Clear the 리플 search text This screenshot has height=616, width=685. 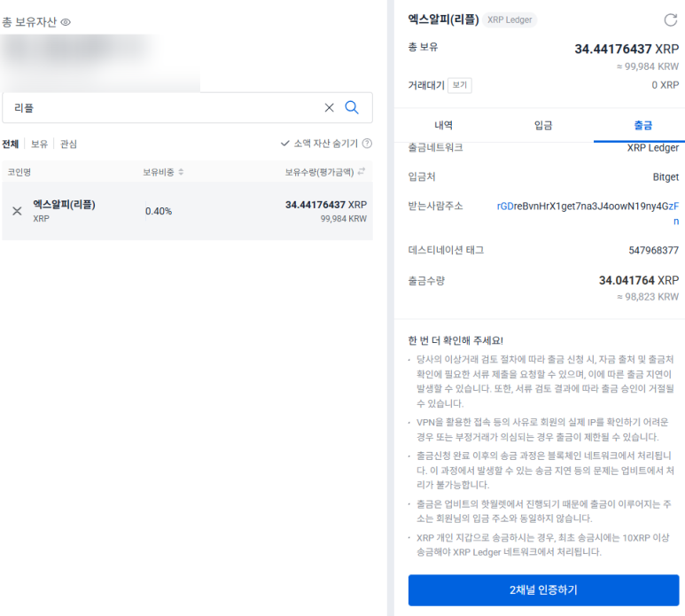pyautogui.click(x=330, y=107)
